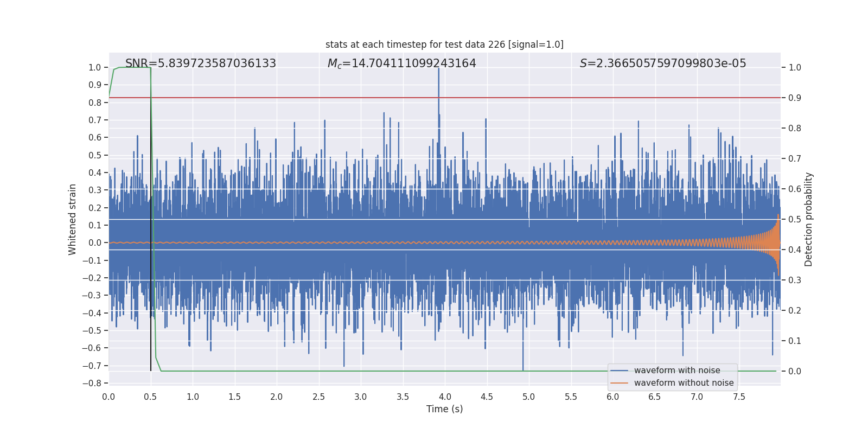The height and width of the screenshot is (434, 868).
Task: Click the 1.0 tick on the Whitened strain axis
Action: pos(95,67)
